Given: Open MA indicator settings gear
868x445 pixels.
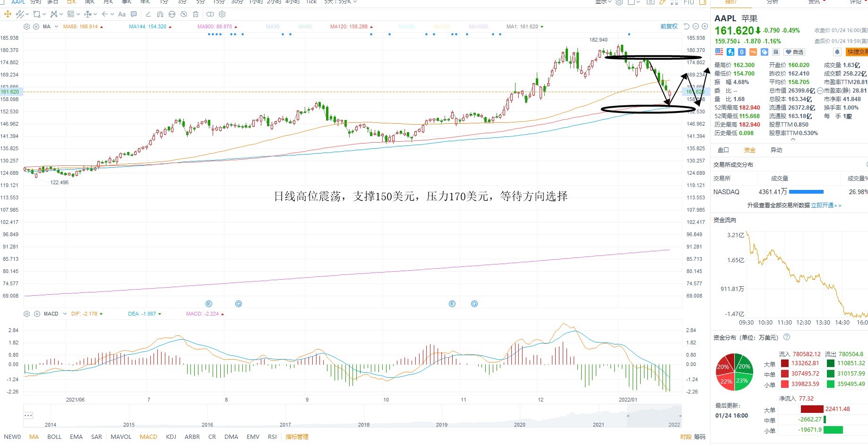Looking at the screenshot, I should 27,26.
